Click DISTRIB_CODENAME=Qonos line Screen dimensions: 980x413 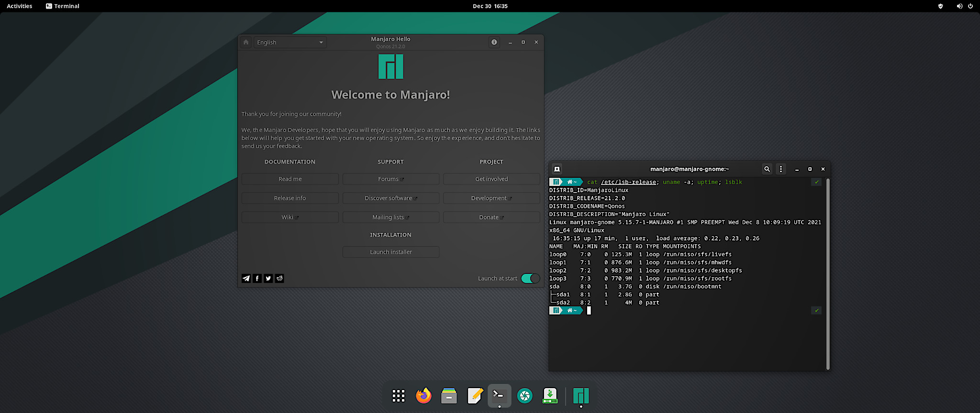[587, 206]
